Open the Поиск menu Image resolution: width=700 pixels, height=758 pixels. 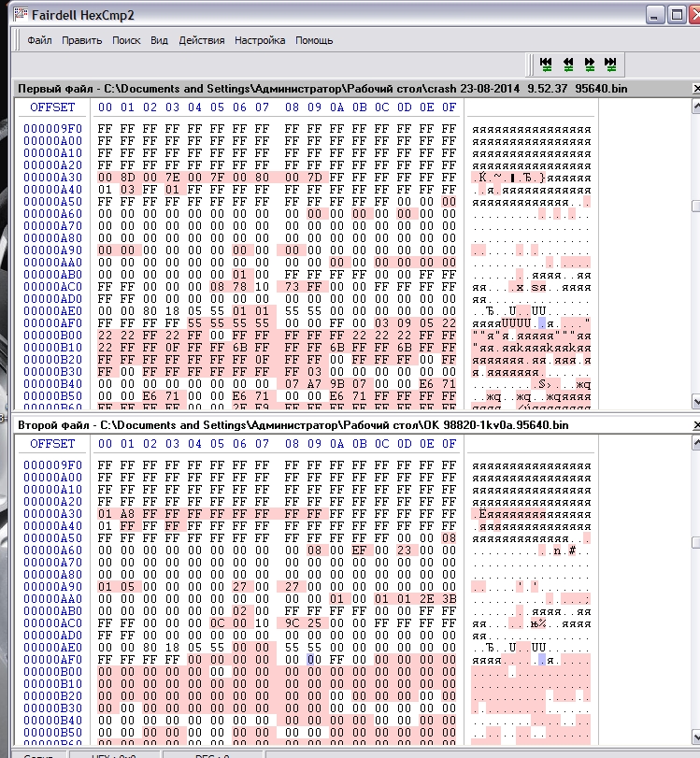126,40
